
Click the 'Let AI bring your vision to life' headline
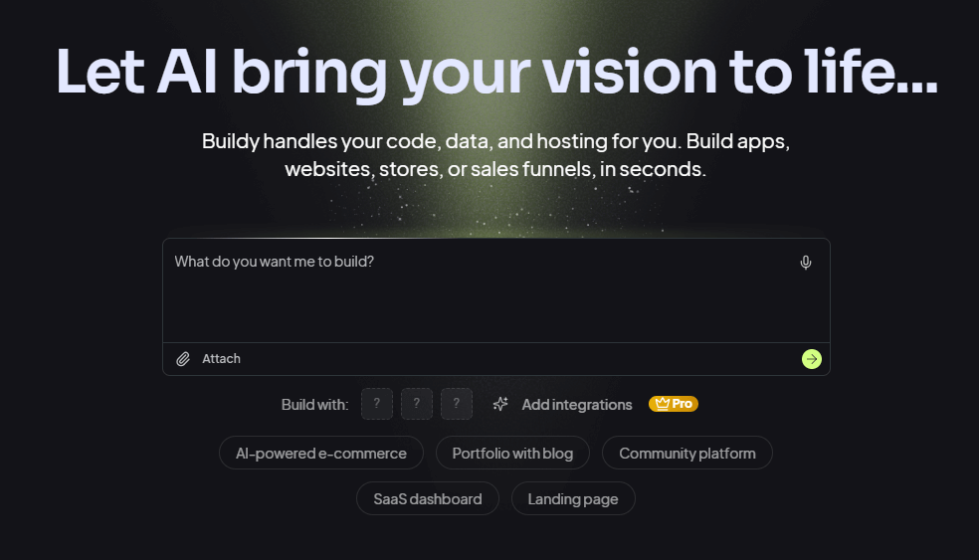[496, 70]
